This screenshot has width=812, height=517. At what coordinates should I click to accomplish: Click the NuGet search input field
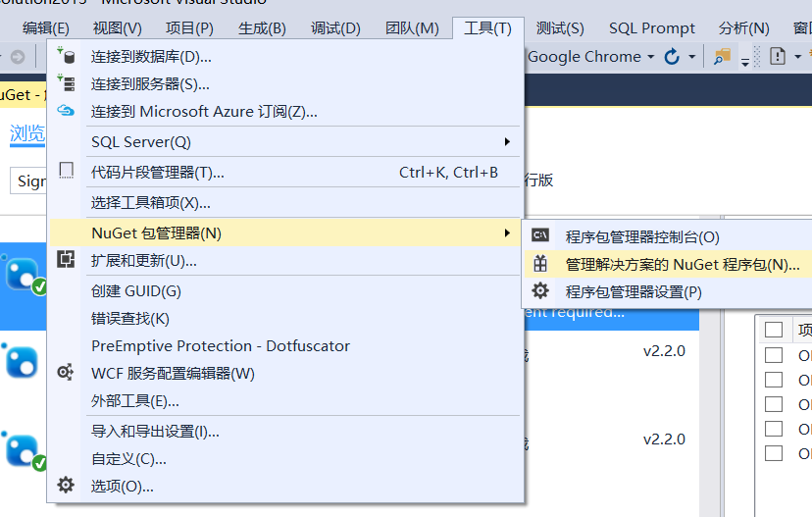28,181
